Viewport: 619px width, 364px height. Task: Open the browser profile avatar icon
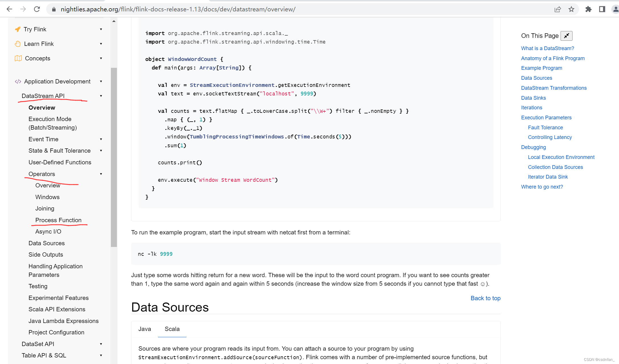[x=615, y=9]
